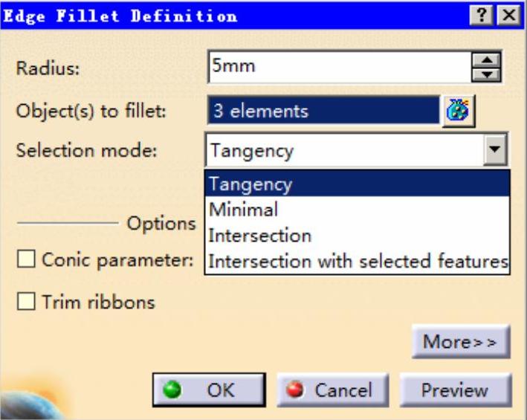This screenshot has height=420, width=527.
Task: Decrease radius with the down arrow
Action: tap(487, 74)
